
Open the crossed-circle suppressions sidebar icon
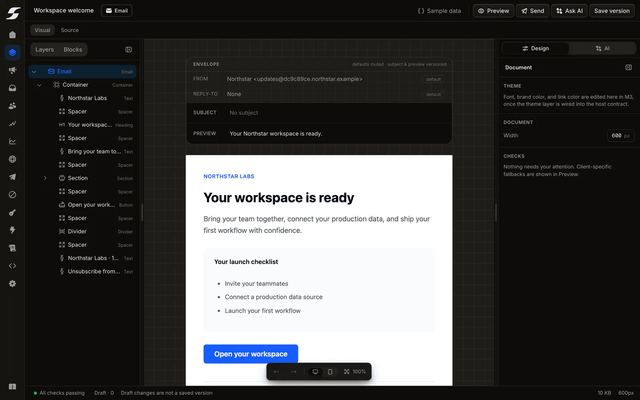[x=13, y=195]
